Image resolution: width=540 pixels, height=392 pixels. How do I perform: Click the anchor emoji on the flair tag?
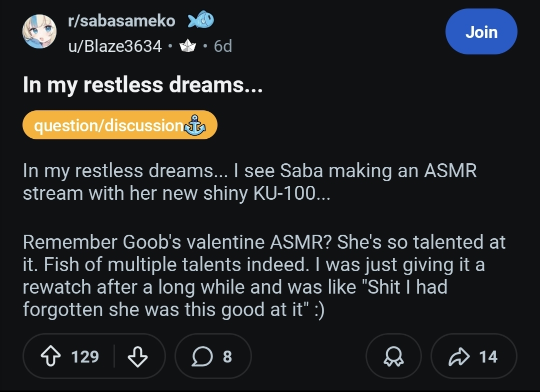(x=195, y=125)
